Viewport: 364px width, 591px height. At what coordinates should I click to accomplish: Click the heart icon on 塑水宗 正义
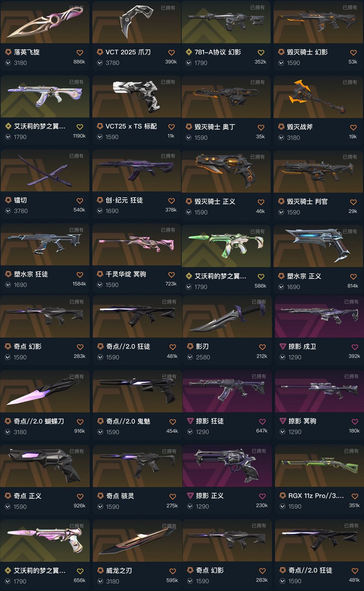tap(354, 277)
